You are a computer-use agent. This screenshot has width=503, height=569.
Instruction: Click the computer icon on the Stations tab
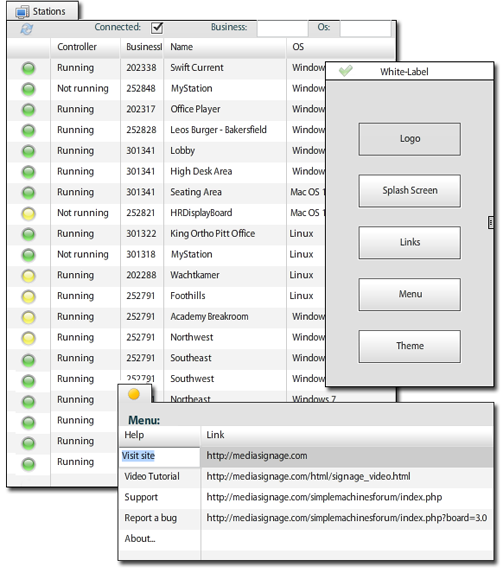click(22, 12)
